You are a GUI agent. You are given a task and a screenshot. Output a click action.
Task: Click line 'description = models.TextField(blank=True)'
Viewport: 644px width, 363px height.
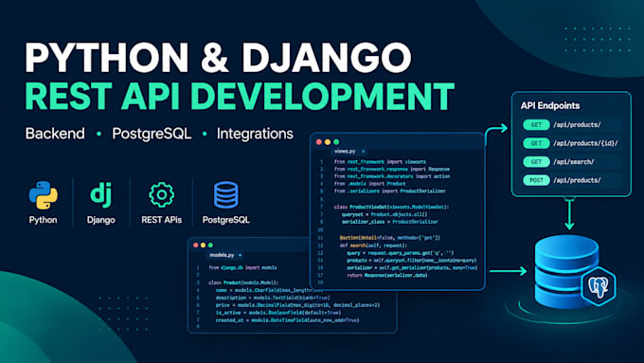273,298
